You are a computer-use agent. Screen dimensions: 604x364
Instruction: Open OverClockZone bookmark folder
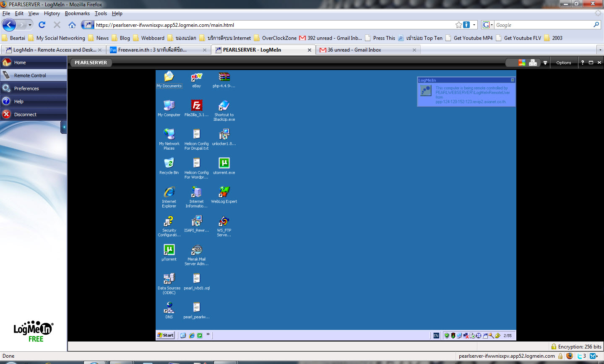pyautogui.click(x=275, y=38)
